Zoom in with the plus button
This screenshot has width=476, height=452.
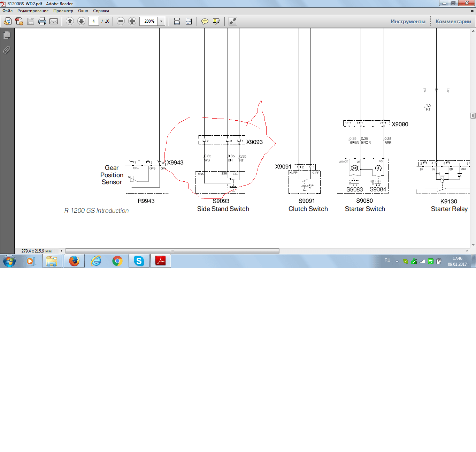tap(132, 21)
